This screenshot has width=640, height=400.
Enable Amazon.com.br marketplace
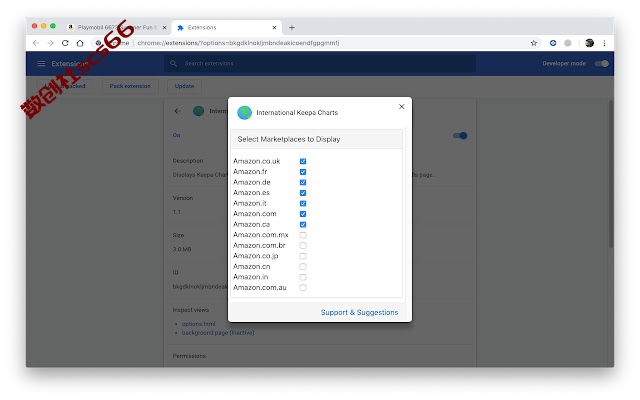pyautogui.click(x=303, y=245)
